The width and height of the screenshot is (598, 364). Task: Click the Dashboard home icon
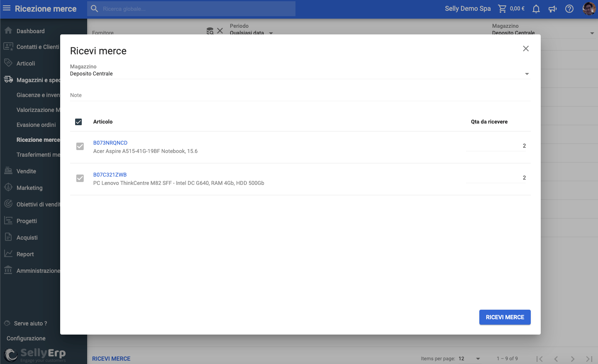8,30
